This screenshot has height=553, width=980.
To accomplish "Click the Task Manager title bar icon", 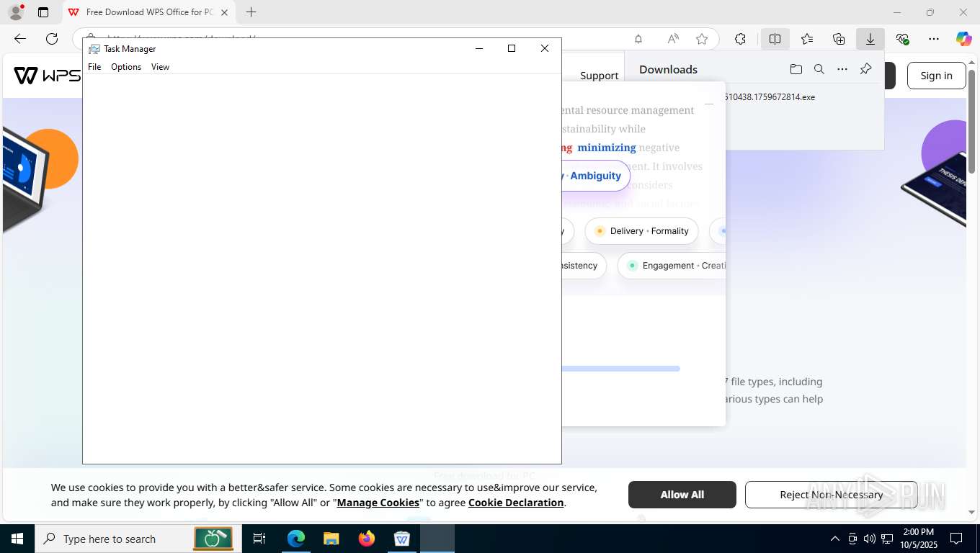I will (94, 49).
